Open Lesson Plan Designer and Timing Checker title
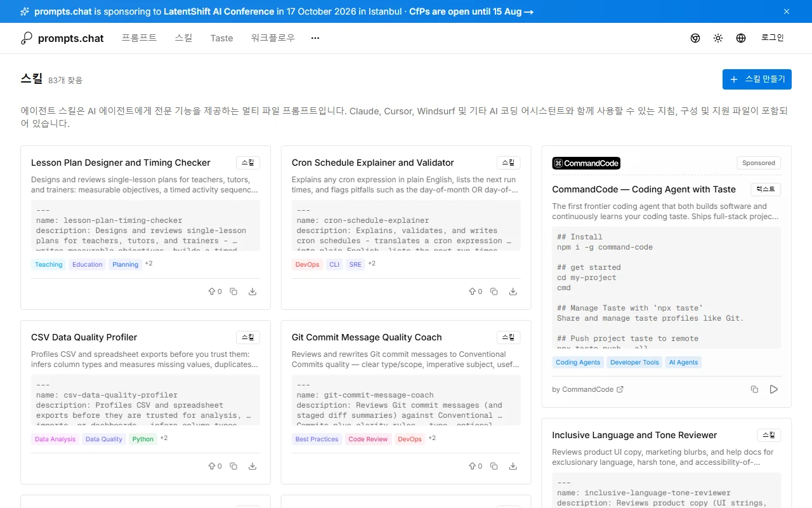The height and width of the screenshot is (508, 812). pyautogui.click(x=121, y=163)
